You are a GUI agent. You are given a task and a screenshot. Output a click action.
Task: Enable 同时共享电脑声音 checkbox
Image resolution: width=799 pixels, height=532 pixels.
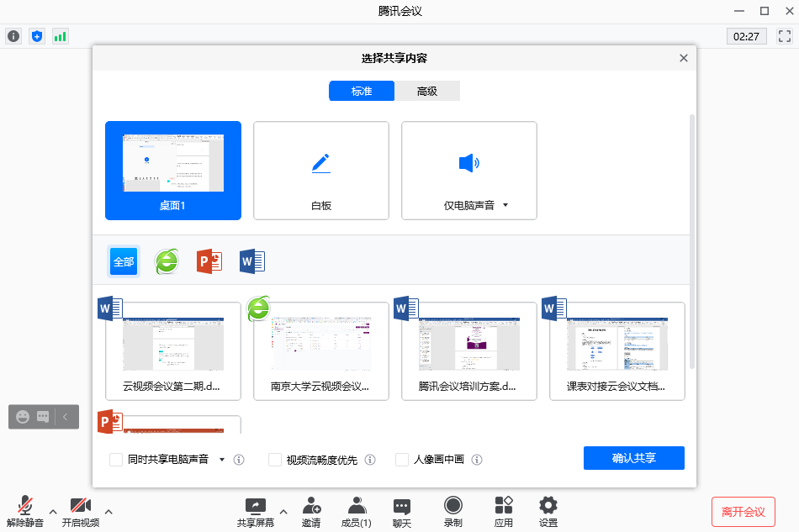point(116,460)
